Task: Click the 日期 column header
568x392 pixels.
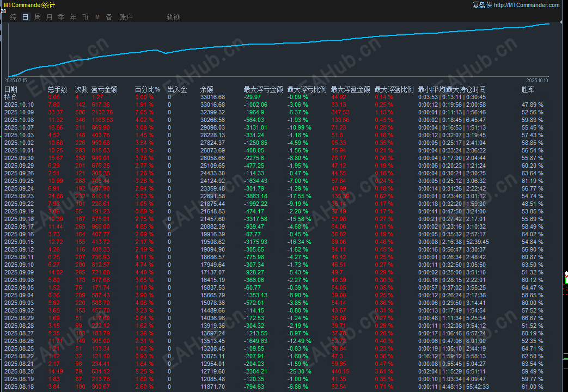Action: (11, 89)
